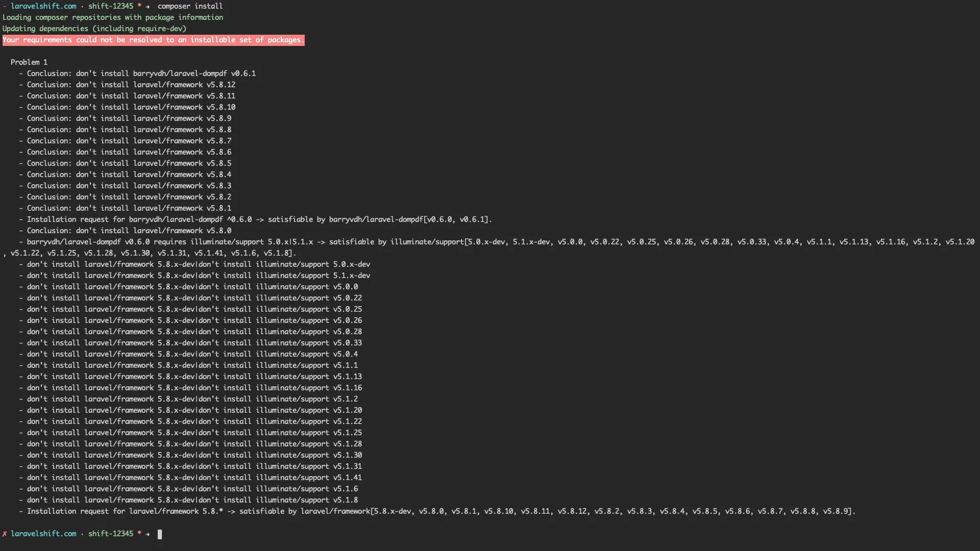Click the arrow symbol in the bottom prompt

(148, 534)
